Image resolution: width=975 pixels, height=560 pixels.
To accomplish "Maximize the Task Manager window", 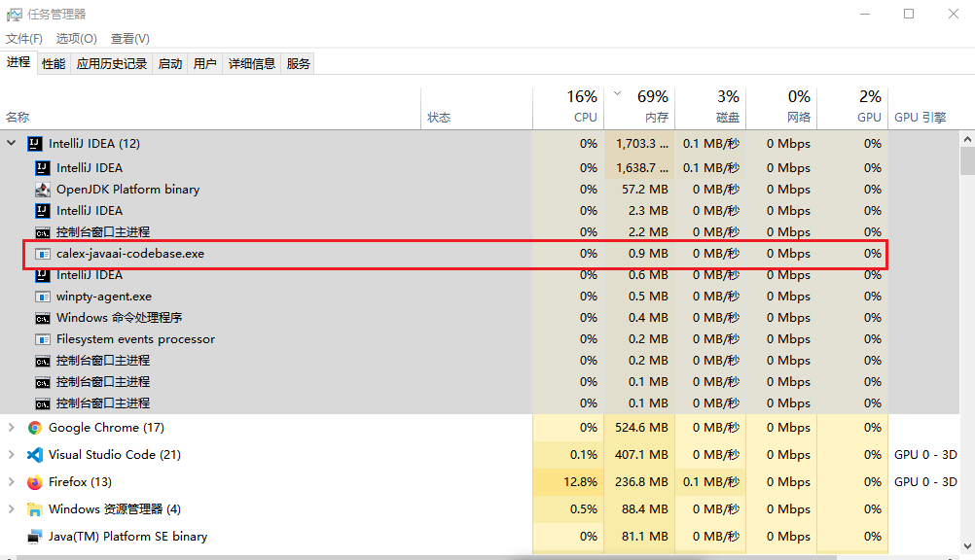I will tap(909, 14).
